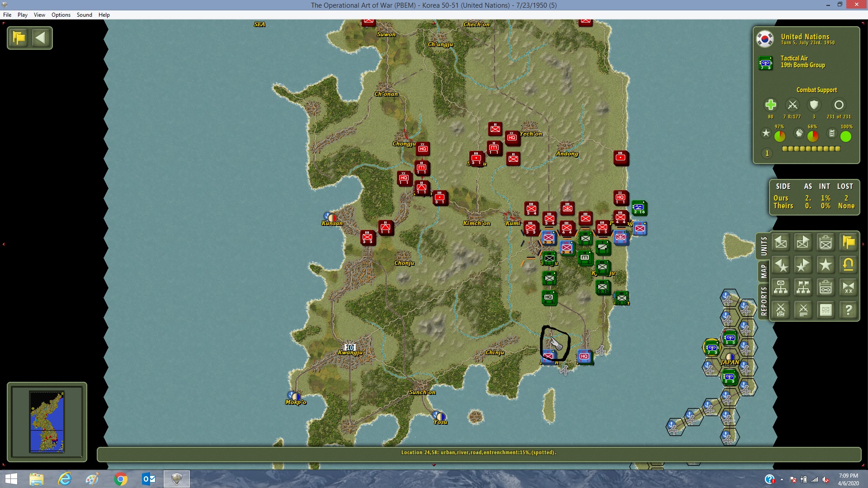Click the bowtie XX divide icon

click(x=849, y=287)
